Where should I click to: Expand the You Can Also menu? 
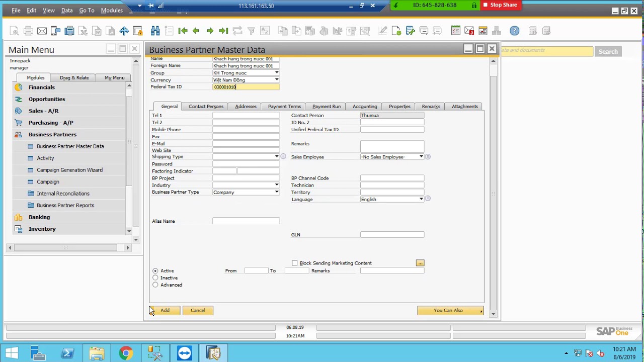(450, 311)
